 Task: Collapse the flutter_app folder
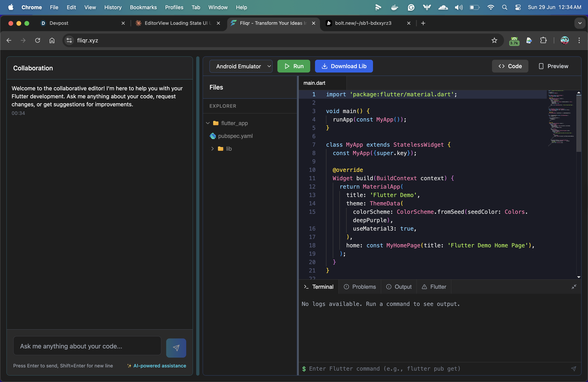pos(208,123)
